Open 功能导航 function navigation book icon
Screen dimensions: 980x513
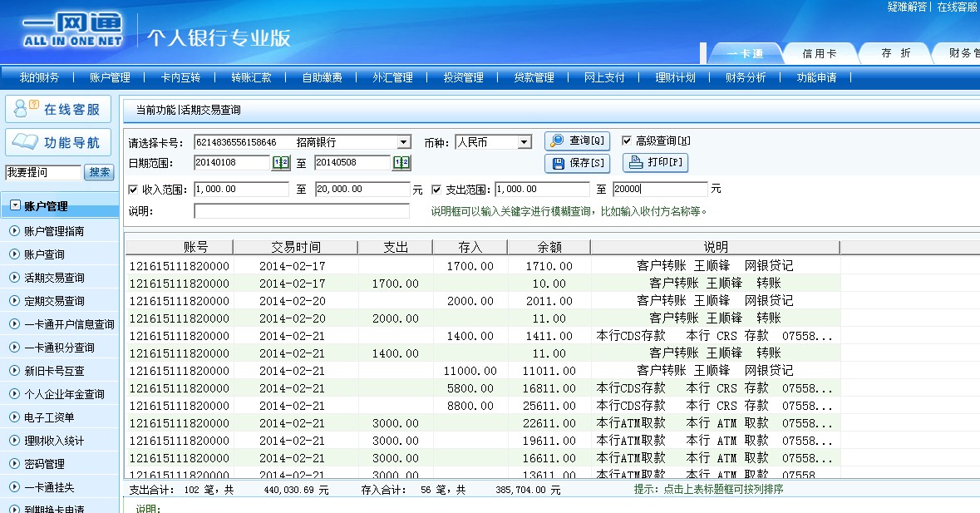(x=58, y=142)
